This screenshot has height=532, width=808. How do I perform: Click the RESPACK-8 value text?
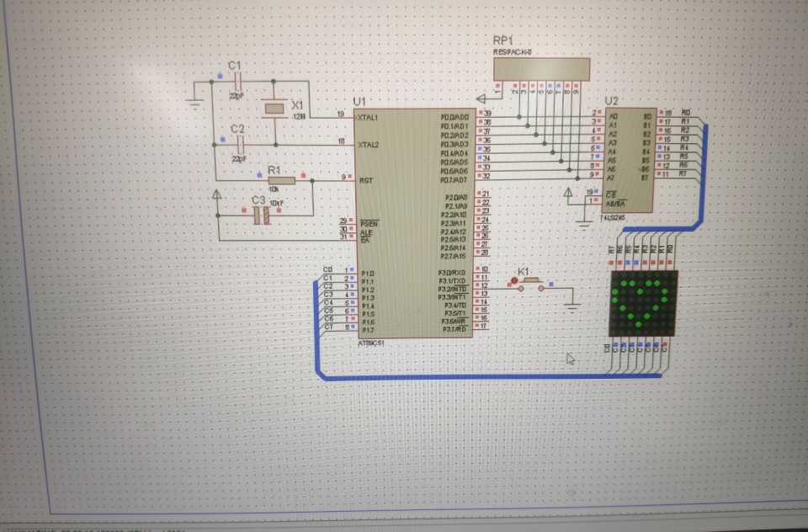(x=513, y=52)
